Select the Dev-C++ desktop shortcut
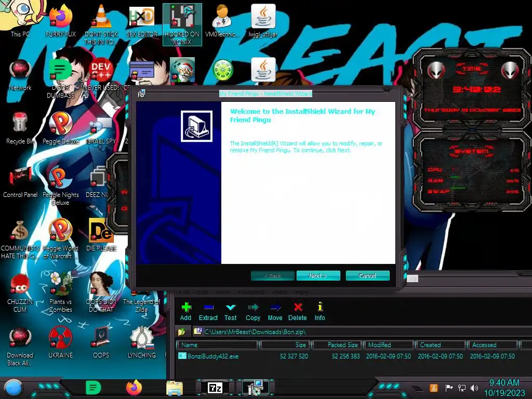The height and width of the screenshot is (399, 532). tap(101, 75)
